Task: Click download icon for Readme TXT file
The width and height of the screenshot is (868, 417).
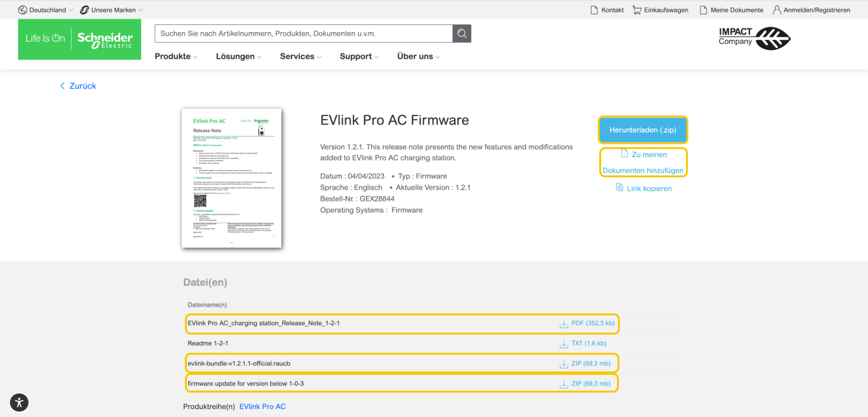Action: tap(564, 344)
